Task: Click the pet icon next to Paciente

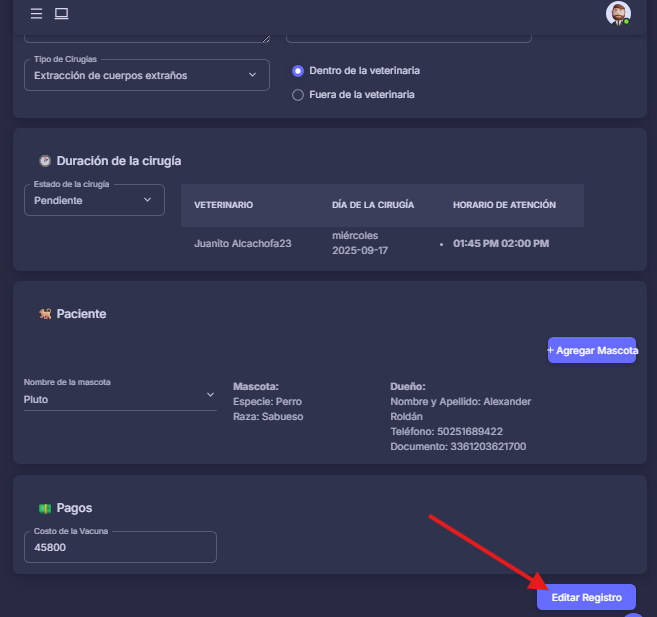Action: (44, 314)
